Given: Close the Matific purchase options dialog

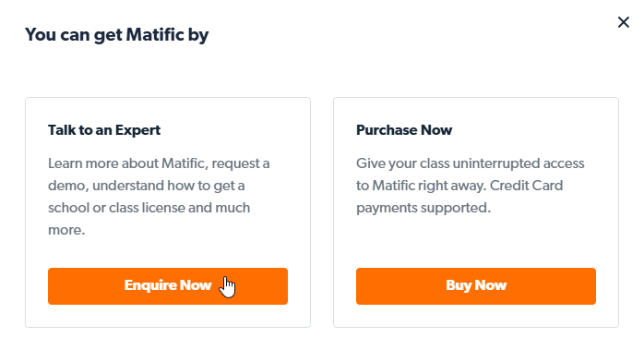Looking at the screenshot, I should coord(624,22).
